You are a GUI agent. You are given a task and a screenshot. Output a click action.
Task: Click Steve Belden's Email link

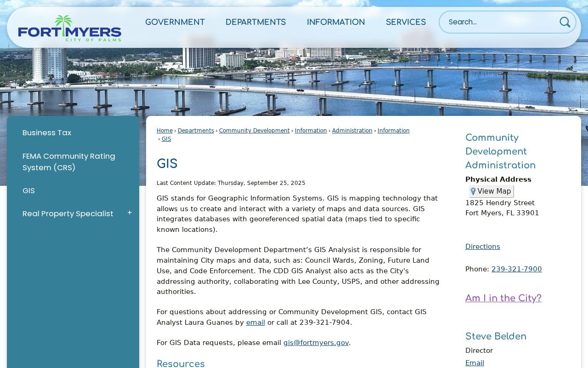click(x=475, y=363)
